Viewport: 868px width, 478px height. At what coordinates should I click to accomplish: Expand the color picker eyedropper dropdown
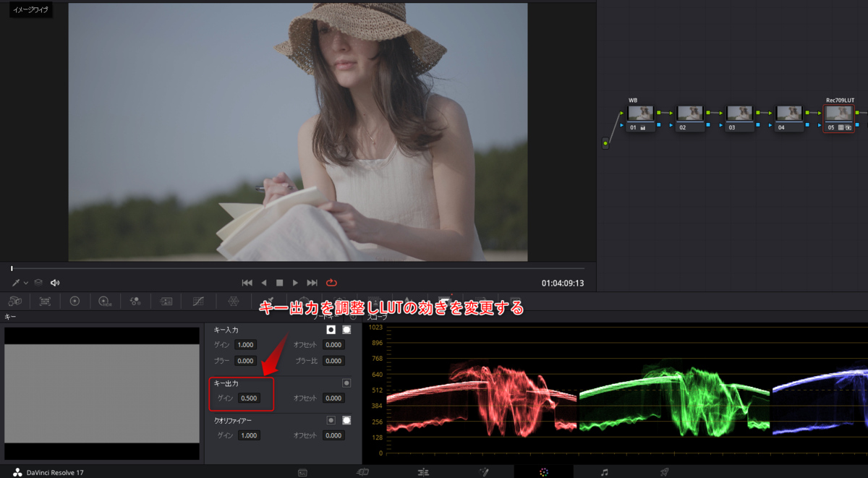[x=26, y=283]
